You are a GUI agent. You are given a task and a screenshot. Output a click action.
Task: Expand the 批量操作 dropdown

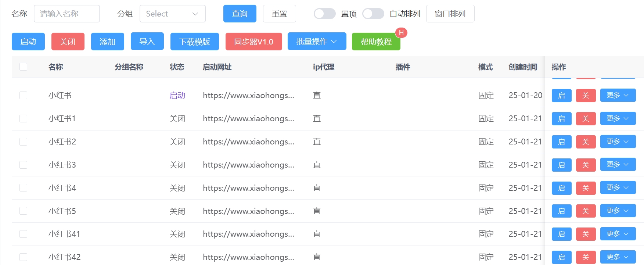click(x=317, y=41)
